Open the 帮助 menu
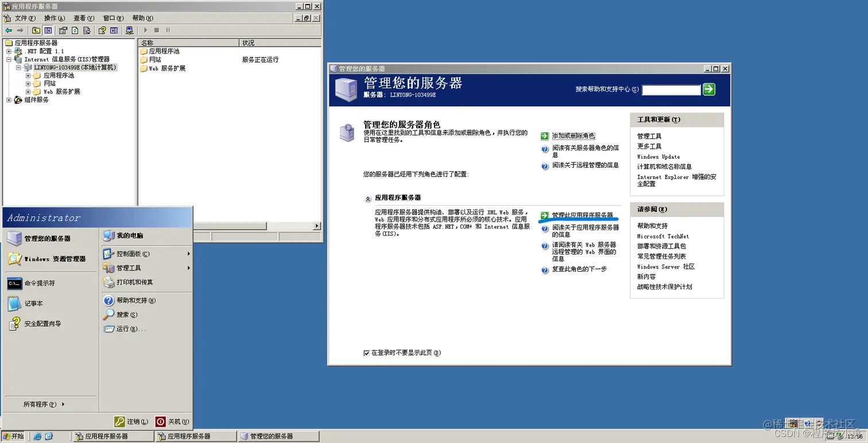Image resolution: width=868 pixels, height=443 pixels. (x=142, y=18)
